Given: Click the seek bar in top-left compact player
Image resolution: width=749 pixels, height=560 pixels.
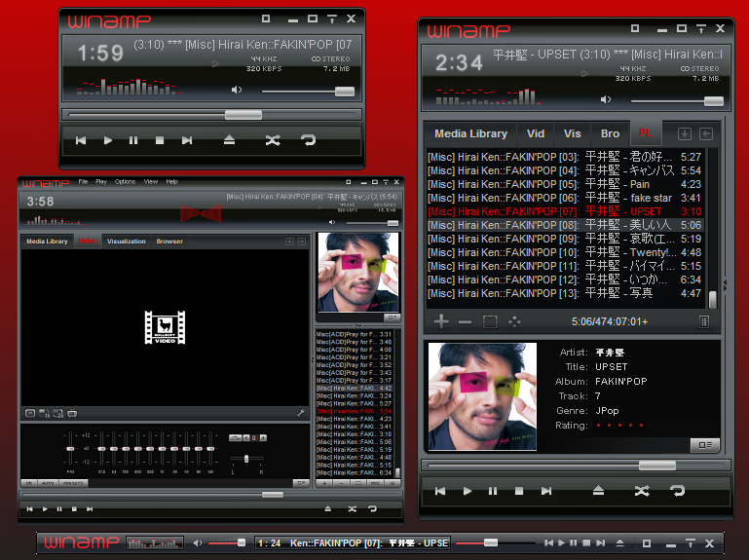Looking at the screenshot, I should (x=213, y=115).
